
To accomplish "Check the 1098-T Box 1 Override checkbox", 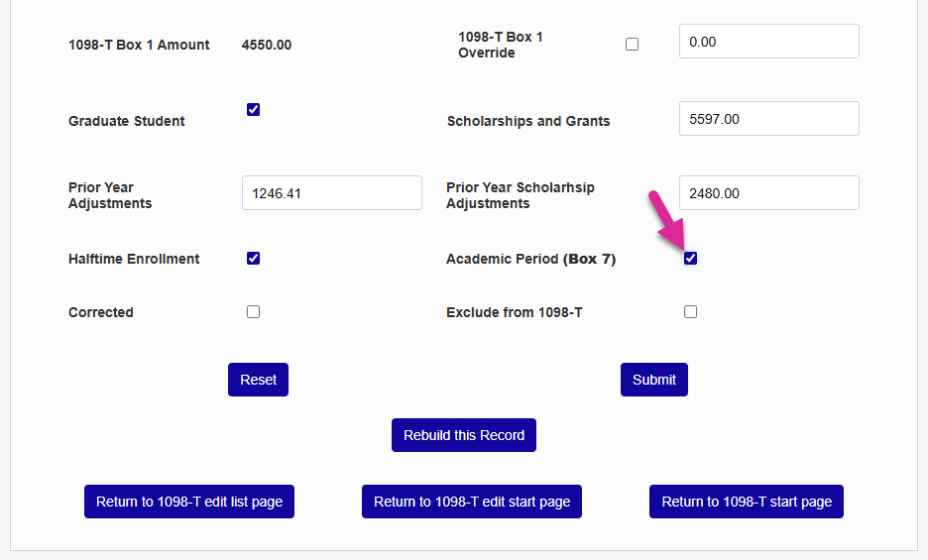I will pos(632,45).
